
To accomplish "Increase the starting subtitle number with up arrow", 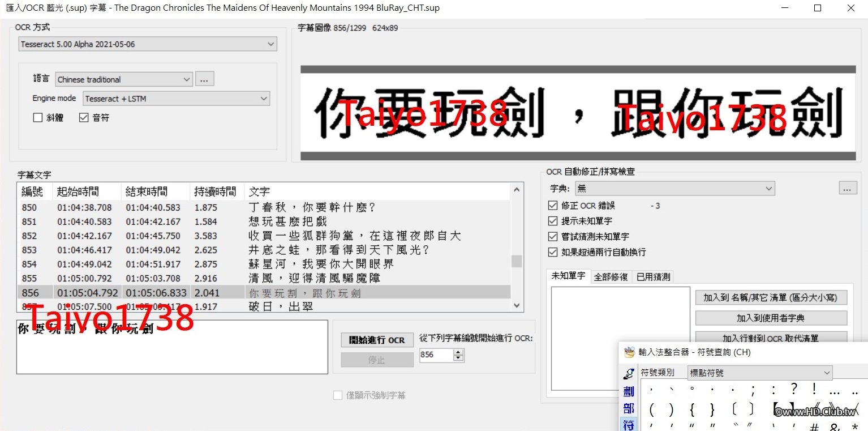I will [x=459, y=352].
